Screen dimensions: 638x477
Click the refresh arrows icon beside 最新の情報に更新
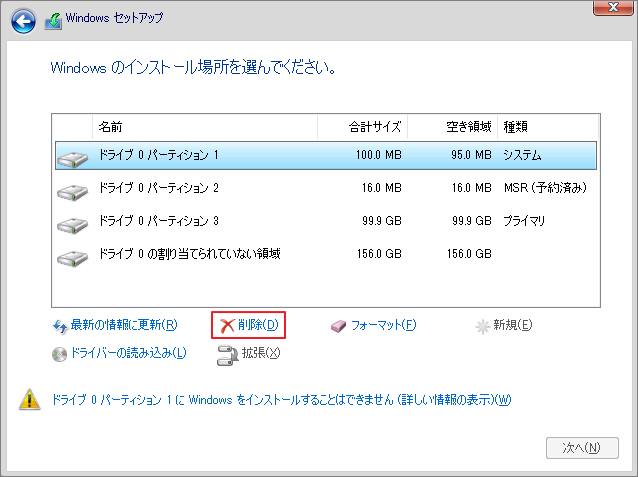coord(60,326)
